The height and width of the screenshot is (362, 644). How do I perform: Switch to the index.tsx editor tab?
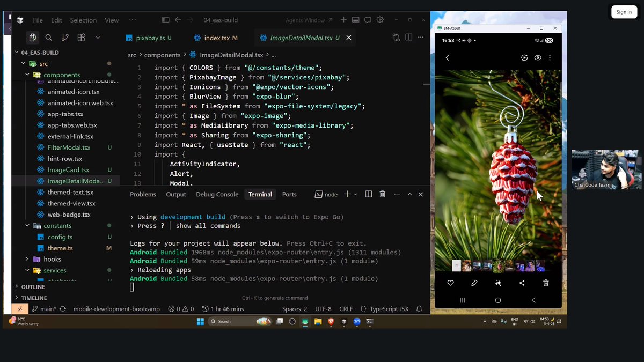[x=216, y=38]
